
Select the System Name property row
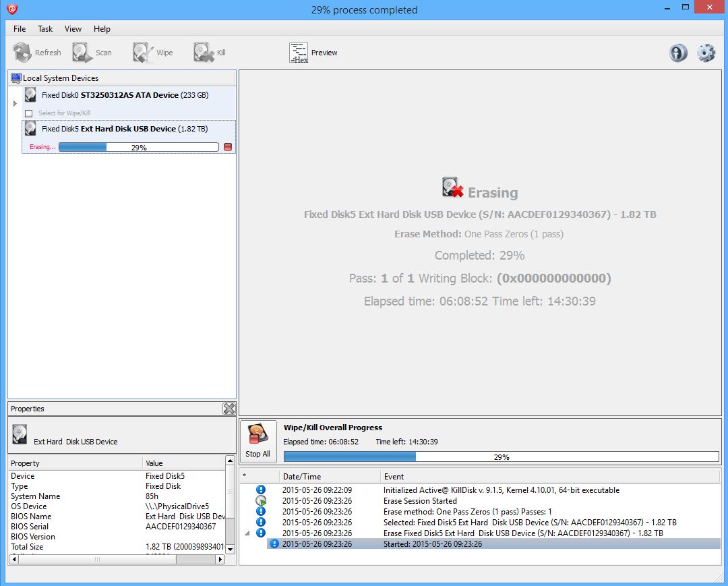coord(117,496)
